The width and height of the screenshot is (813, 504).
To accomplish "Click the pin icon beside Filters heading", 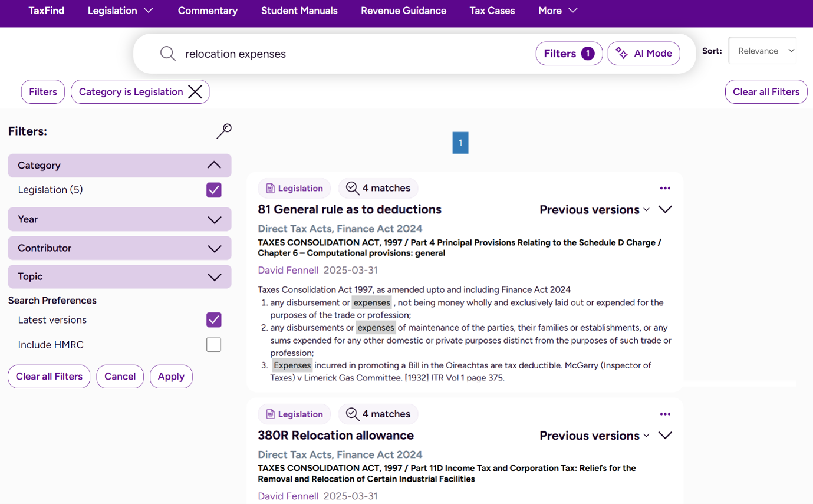I will click(x=224, y=131).
